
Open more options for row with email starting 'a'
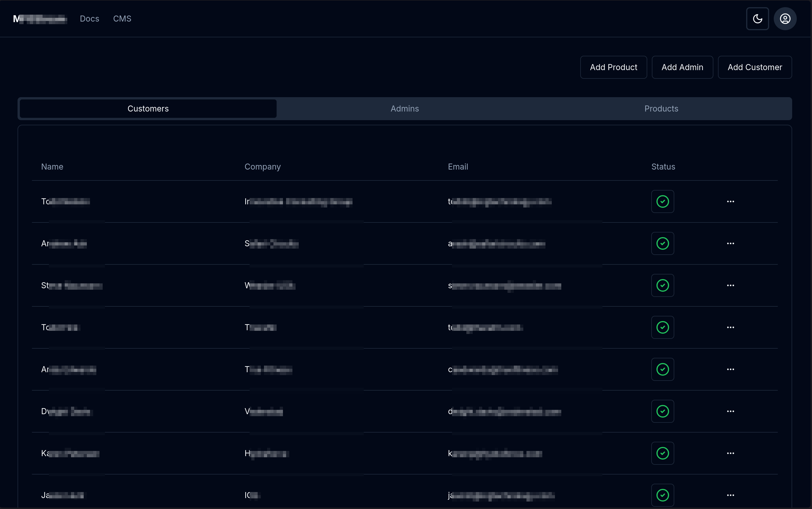[x=731, y=243]
